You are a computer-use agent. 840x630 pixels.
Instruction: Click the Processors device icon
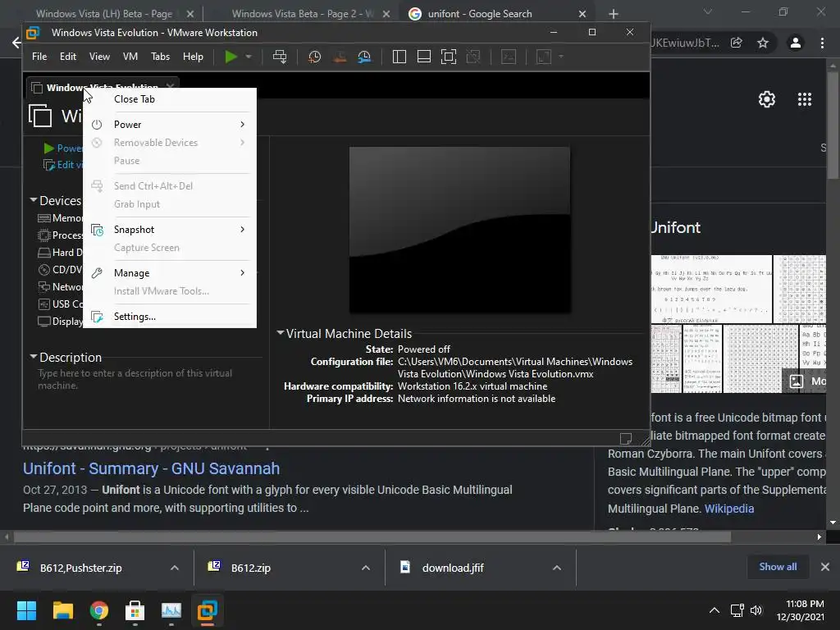point(44,235)
